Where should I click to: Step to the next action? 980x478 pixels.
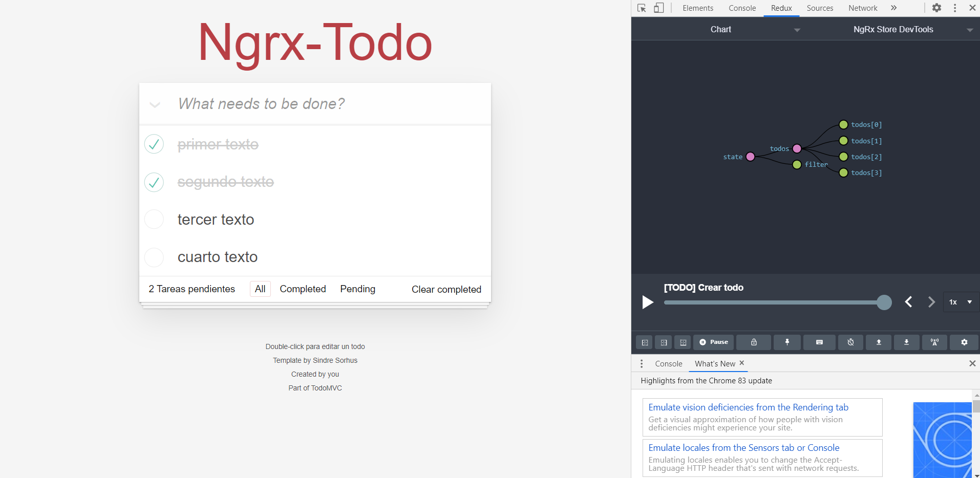[x=931, y=302]
